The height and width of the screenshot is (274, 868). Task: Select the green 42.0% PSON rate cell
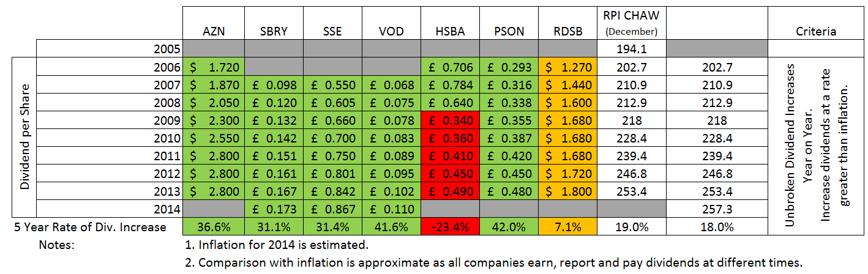pos(509,227)
